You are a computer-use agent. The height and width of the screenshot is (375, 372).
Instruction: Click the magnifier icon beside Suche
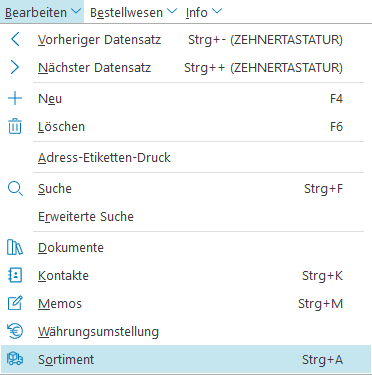pyautogui.click(x=15, y=189)
